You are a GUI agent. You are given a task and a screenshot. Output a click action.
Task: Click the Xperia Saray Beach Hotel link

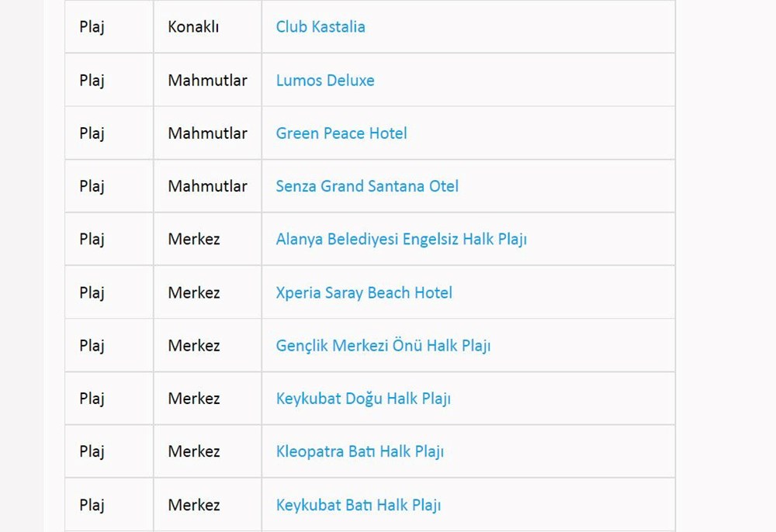[x=364, y=292]
